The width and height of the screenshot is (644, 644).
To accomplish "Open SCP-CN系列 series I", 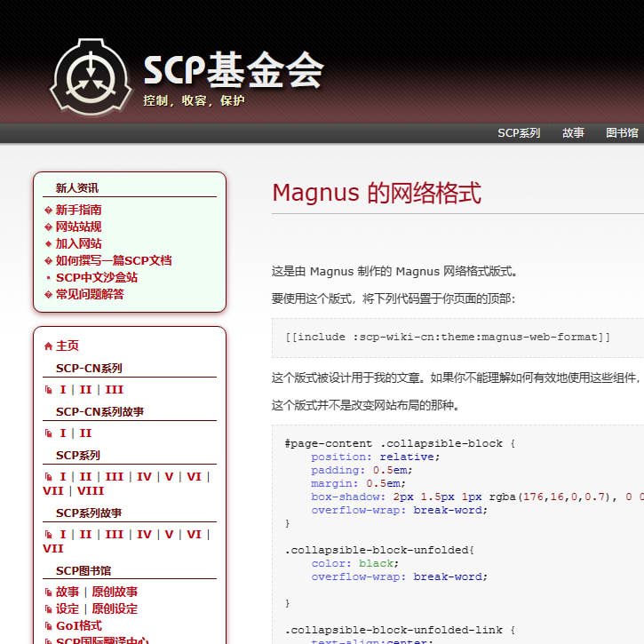I will [63, 389].
